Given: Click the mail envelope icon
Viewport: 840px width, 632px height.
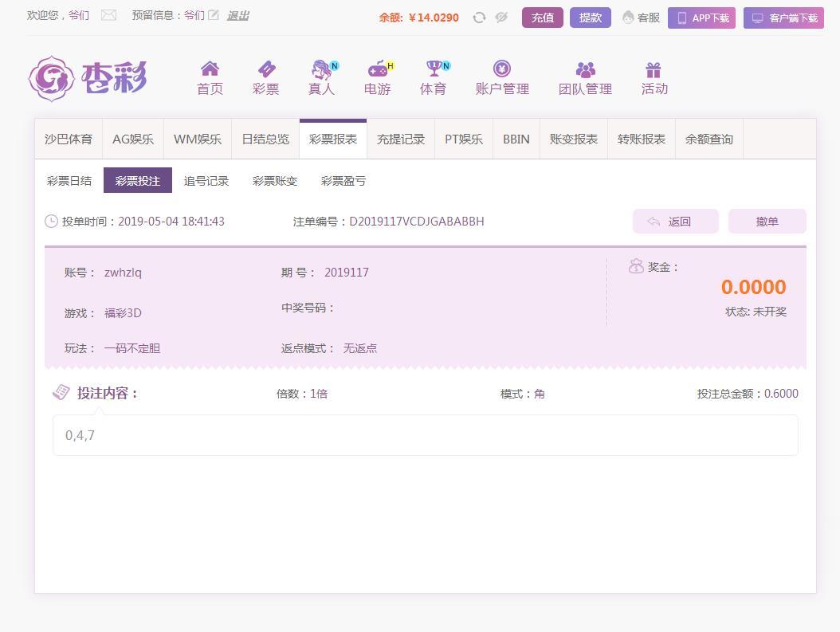Looking at the screenshot, I should (x=108, y=15).
